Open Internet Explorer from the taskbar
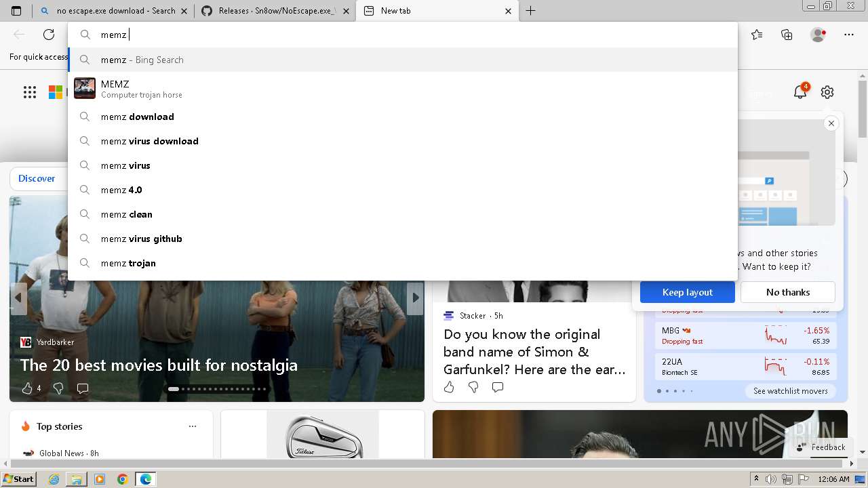Viewport: 868px width, 488px height. 54,479
